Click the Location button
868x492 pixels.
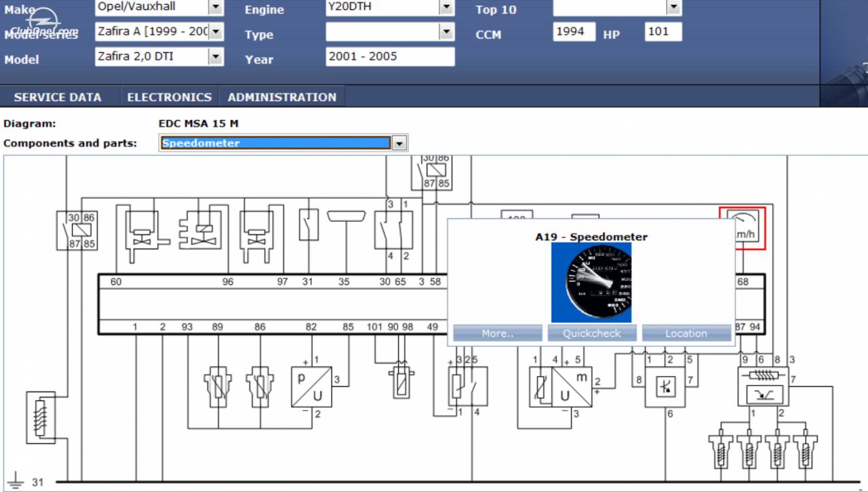tap(686, 333)
